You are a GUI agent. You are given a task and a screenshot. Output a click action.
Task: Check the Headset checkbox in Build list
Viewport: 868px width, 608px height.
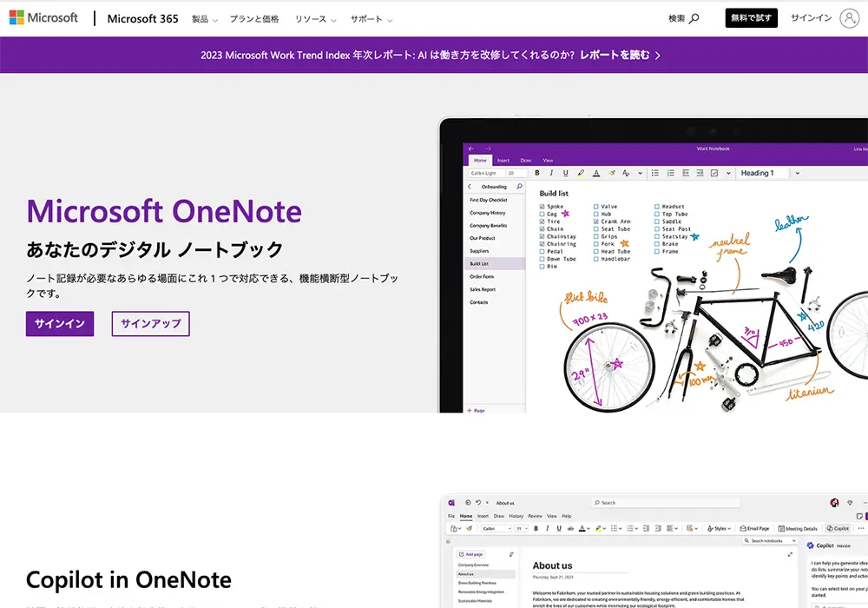click(x=657, y=207)
